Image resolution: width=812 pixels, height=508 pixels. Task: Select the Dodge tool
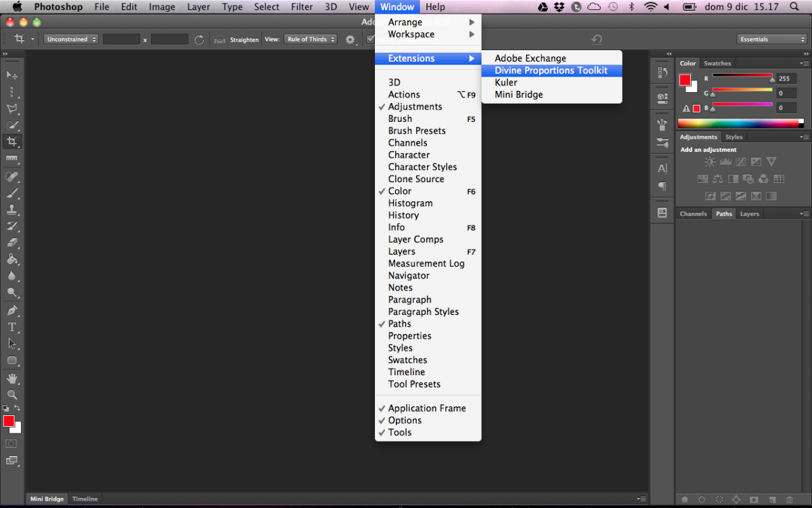click(12, 293)
